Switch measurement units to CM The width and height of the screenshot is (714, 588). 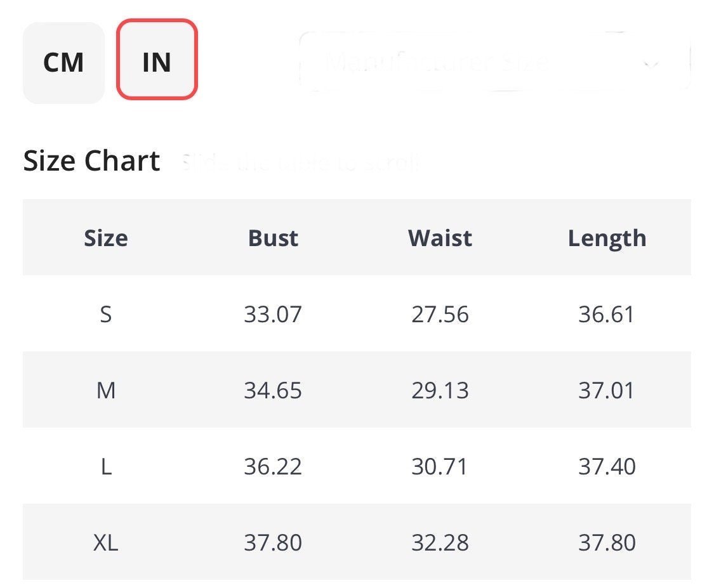(x=63, y=62)
